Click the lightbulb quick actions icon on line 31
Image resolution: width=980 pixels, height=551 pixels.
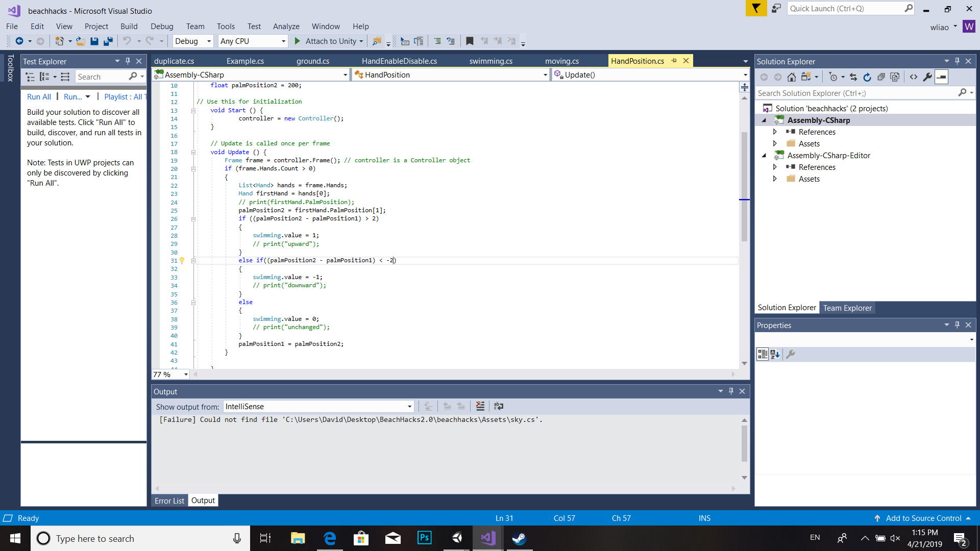tap(182, 261)
